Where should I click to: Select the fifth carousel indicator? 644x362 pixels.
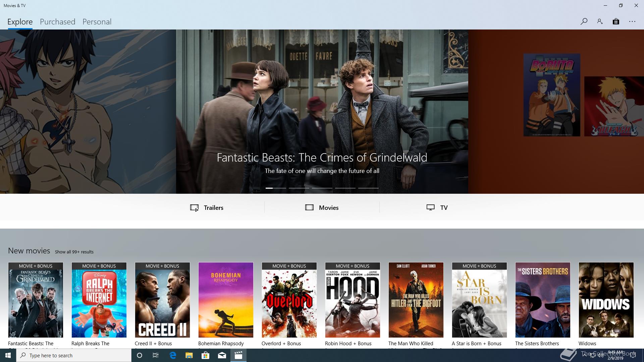[x=368, y=188]
